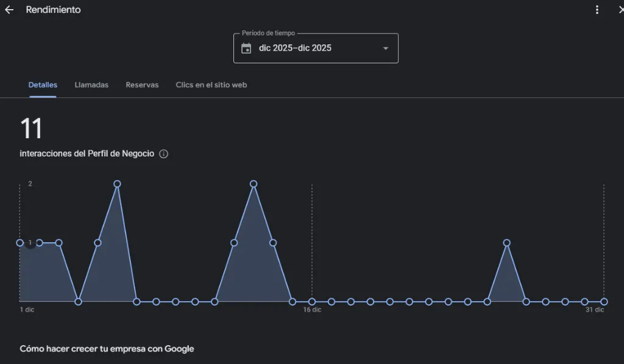
Task: Go back using the left arrow icon
Action: (x=9, y=10)
